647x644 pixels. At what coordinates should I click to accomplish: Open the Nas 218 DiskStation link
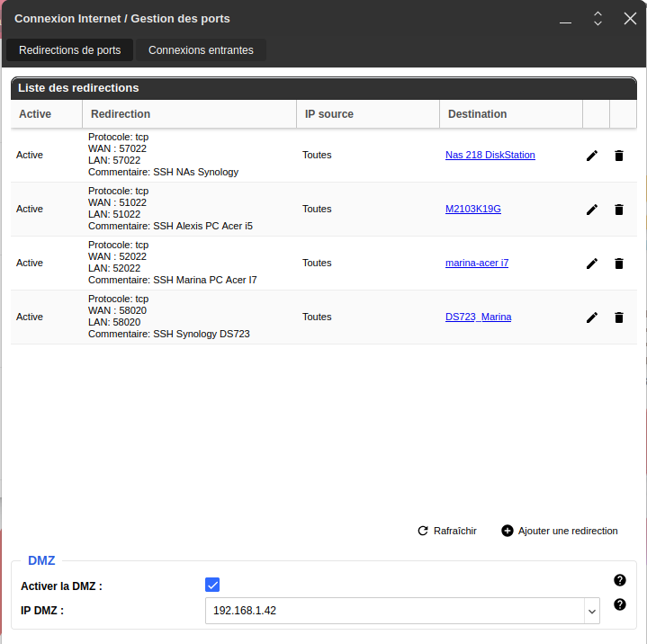(x=490, y=155)
